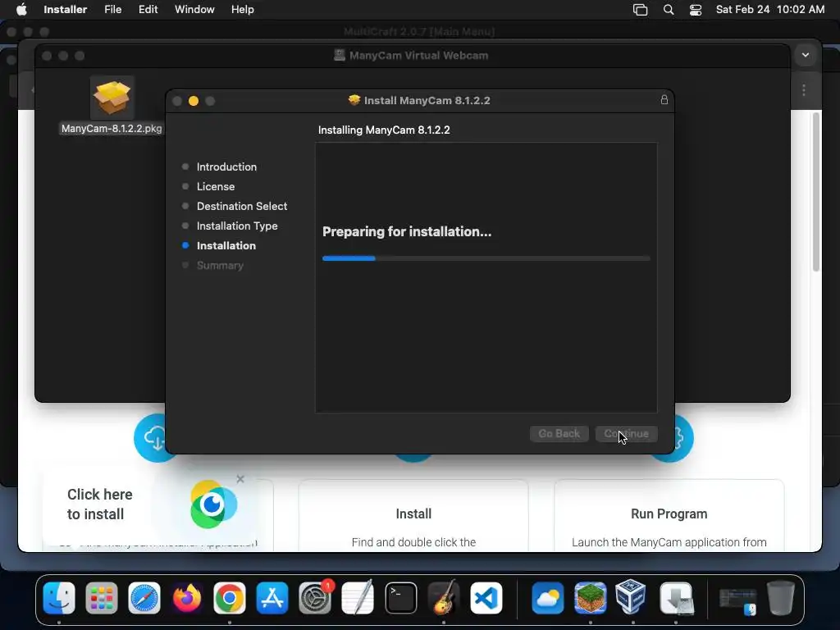Open Safari from the Dock
Image resolution: width=840 pixels, height=630 pixels.
point(144,598)
